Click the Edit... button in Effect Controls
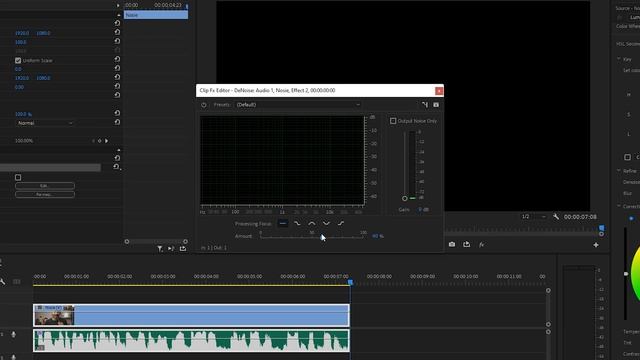Screen dimensions: 640x360 click(45, 186)
